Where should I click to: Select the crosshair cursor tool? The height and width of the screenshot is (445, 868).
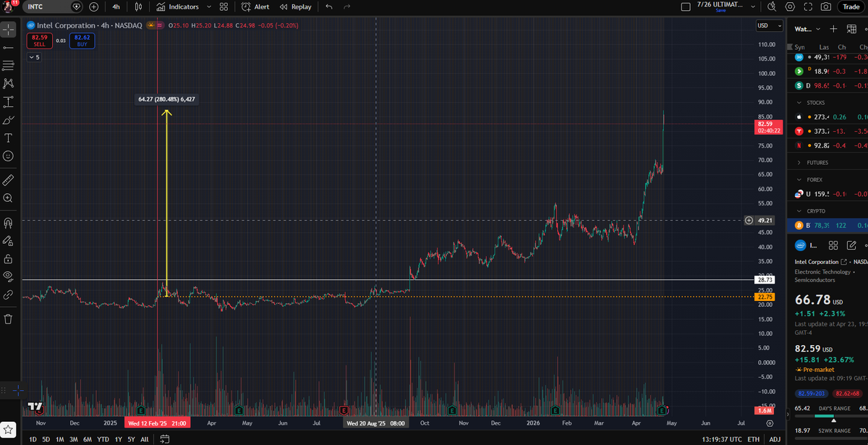click(9, 30)
